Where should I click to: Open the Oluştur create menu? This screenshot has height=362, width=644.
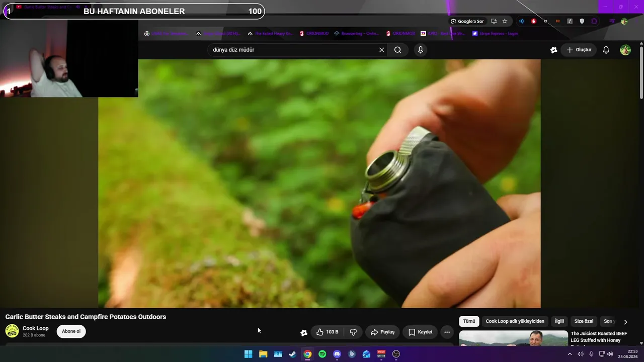(x=579, y=50)
